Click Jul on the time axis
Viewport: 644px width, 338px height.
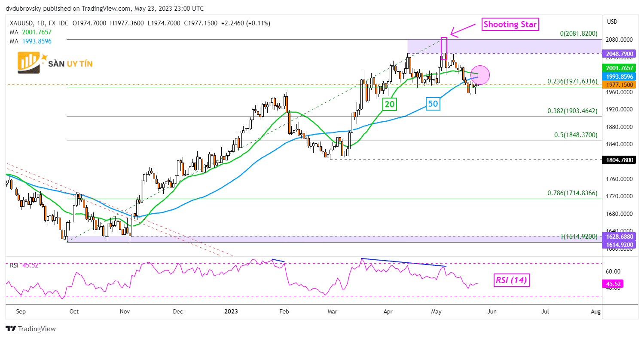(x=545, y=311)
